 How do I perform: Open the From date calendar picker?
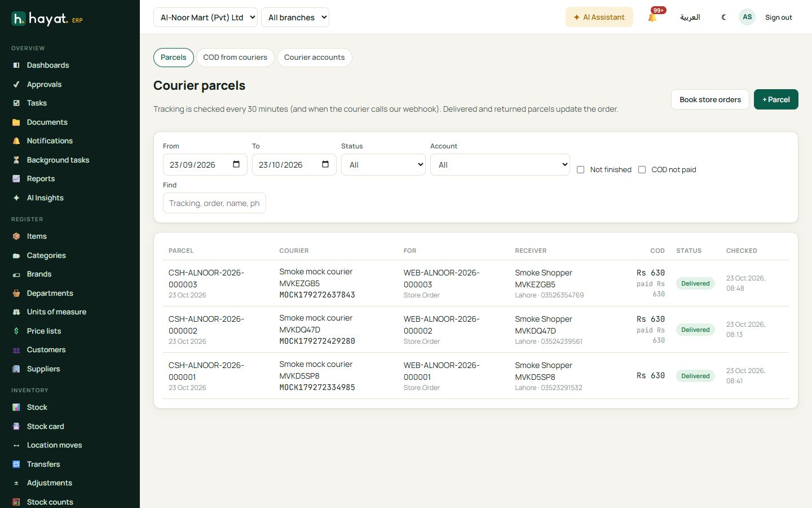[x=236, y=165]
